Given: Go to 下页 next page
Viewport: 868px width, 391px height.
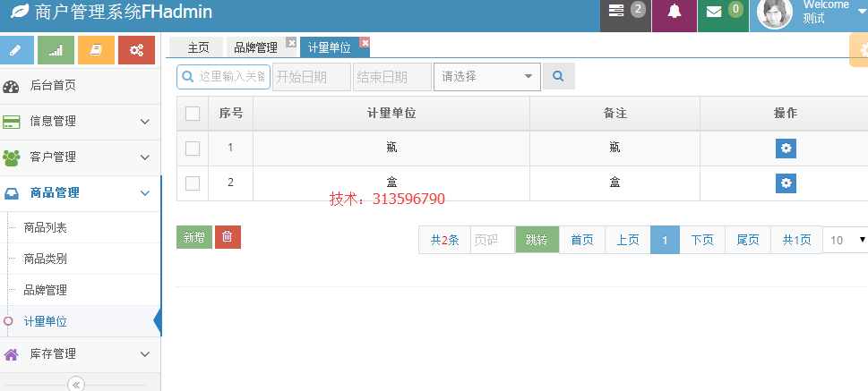Looking at the screenshot, I should pos(702,240).
